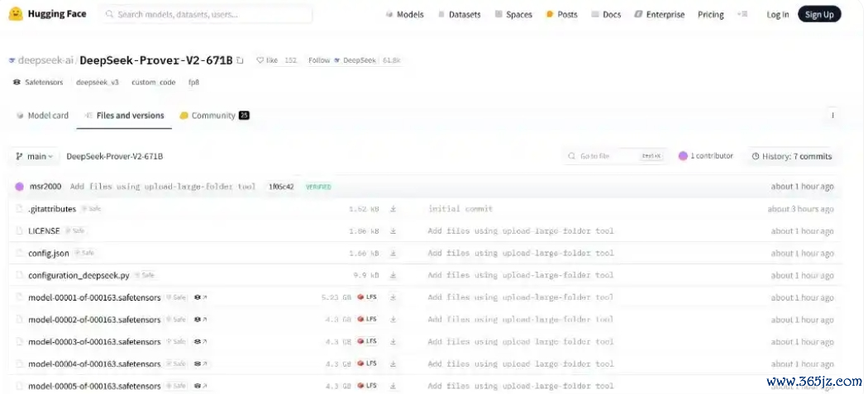This screenshot has height=394, width=868.
Task: Open the main branch dropdown
Action: click(35, 157)
